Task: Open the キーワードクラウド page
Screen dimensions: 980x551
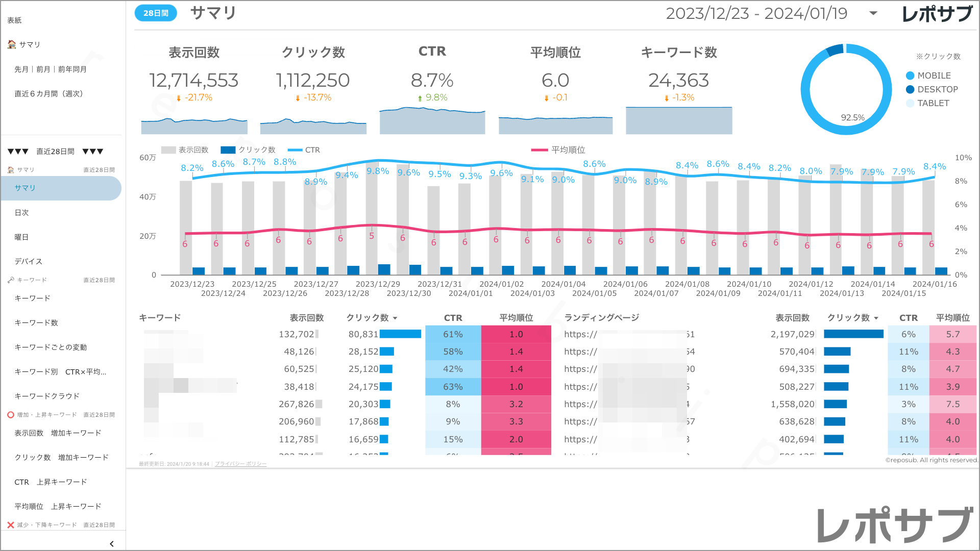Action: [x=47, y=396]
